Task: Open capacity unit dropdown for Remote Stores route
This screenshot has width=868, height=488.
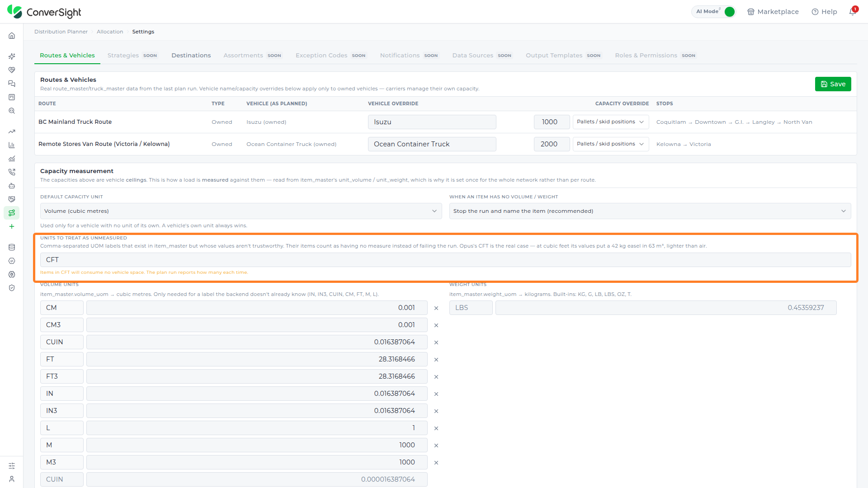Action: pos(611,144)
